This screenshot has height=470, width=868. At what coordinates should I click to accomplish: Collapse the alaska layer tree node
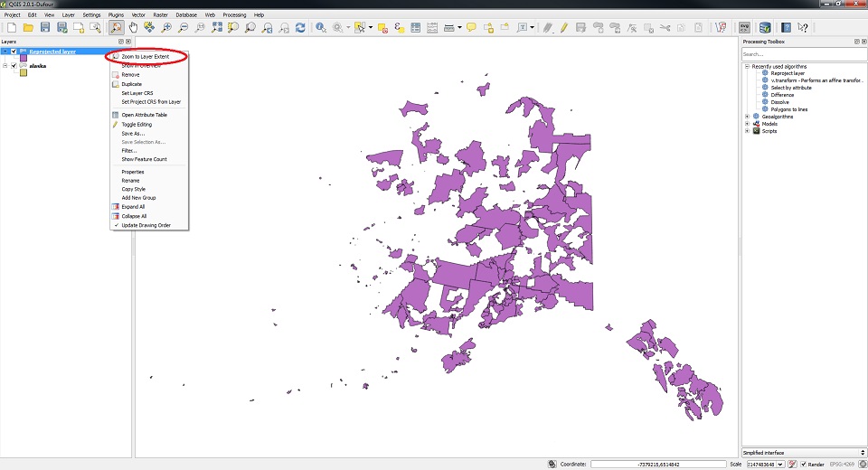(x=5, y=66)
